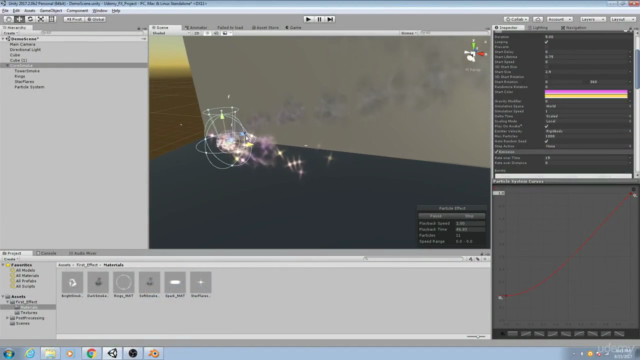This screenshot has width=640, height=360.
Task: Select Main Camera in Hierarchy
Action: coord(22,44)
